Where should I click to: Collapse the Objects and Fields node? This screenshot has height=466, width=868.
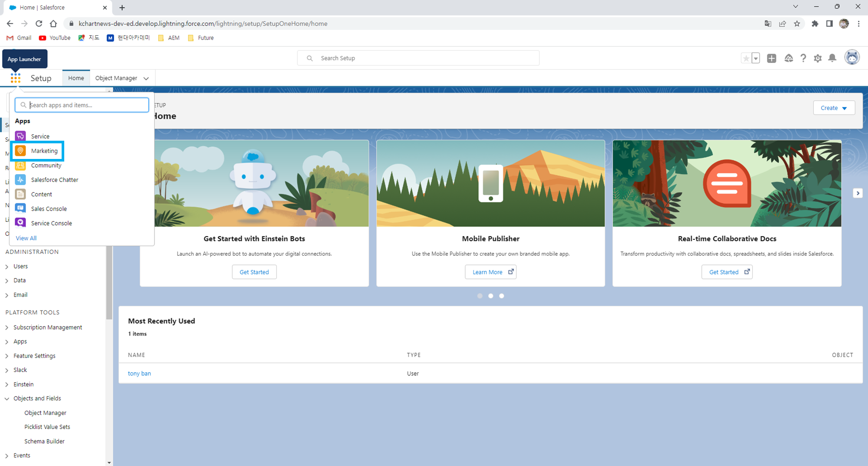tap(7, 399)
